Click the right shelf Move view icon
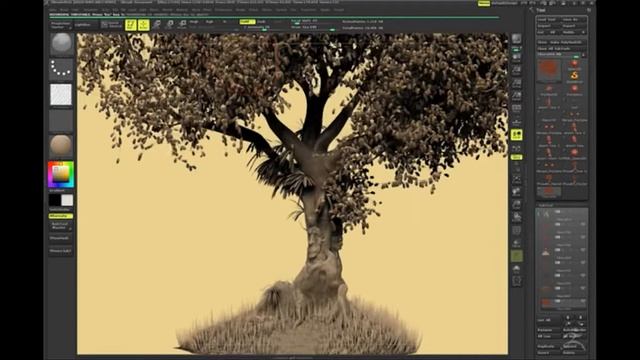Viewport: 640px width, 360px height. [517, 191]
